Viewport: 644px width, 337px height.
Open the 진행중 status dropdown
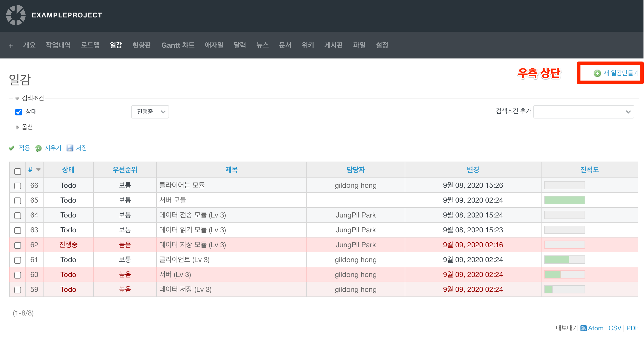pos(150,112)
